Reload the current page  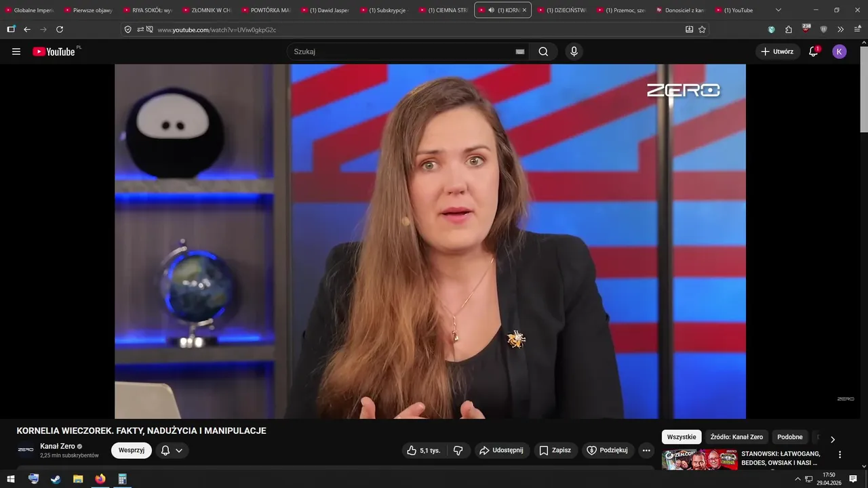tap(60, 29)
